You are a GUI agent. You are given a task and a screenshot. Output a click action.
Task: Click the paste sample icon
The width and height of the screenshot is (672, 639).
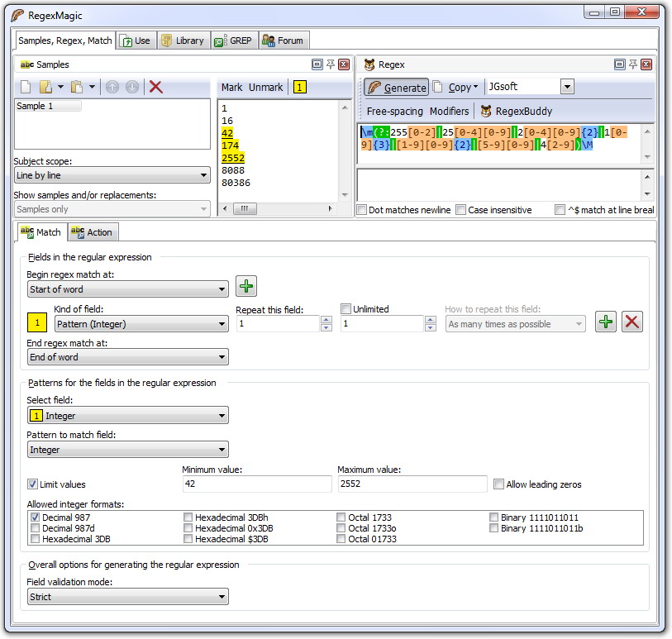(76, 87)
